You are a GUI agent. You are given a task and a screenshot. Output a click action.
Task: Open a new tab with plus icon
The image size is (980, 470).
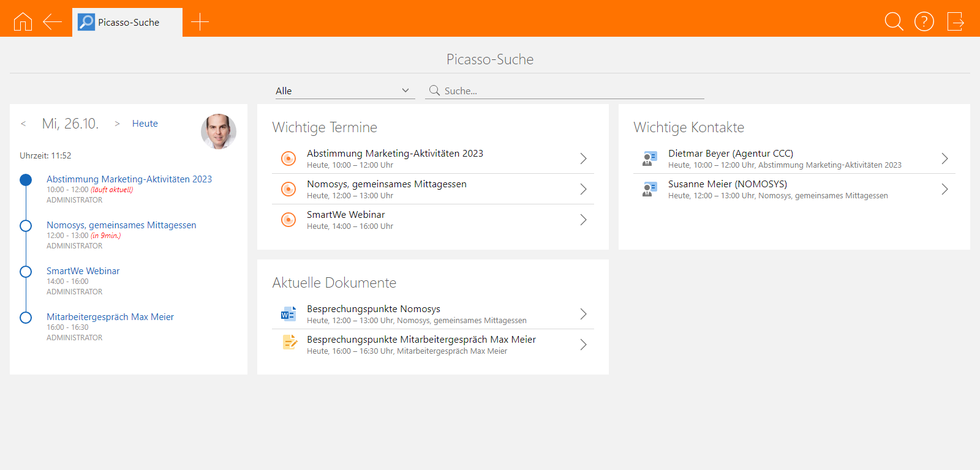tap(200, 22)
